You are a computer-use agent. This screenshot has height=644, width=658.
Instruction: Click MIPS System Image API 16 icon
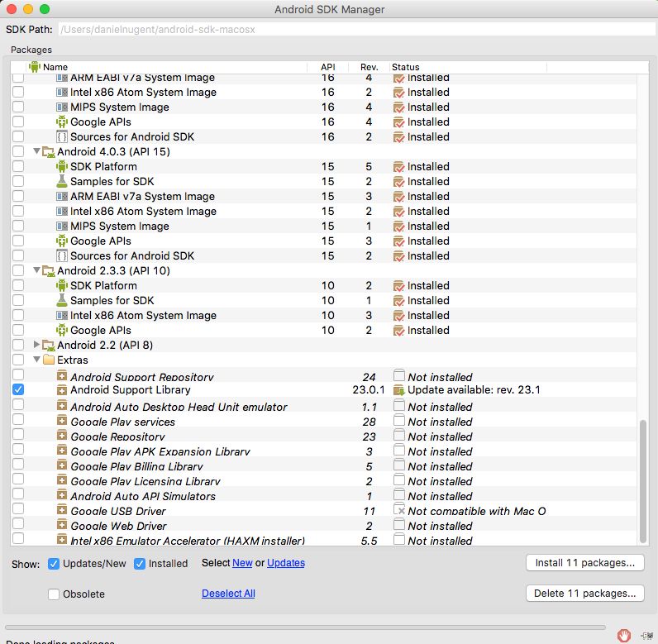(62, 107)
